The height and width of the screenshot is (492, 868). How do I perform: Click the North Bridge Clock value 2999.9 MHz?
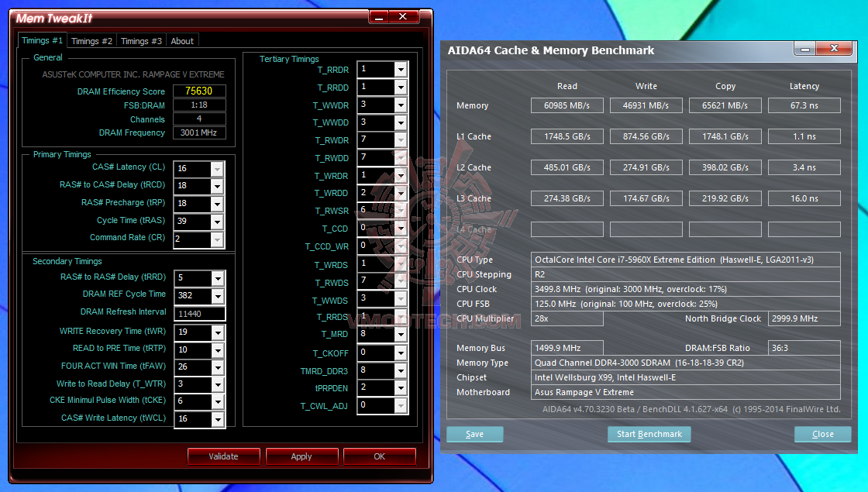pos(804,318)
